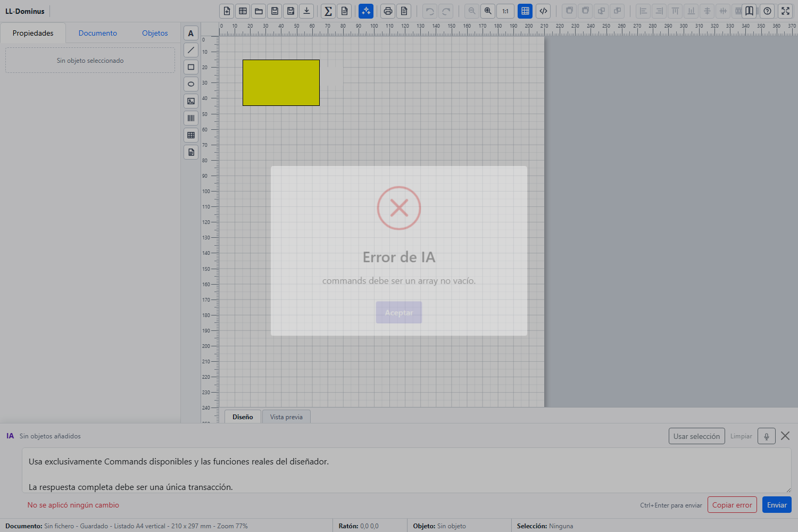Create a new document from the toolbar
798x532 pixels.
coord(227,11)
